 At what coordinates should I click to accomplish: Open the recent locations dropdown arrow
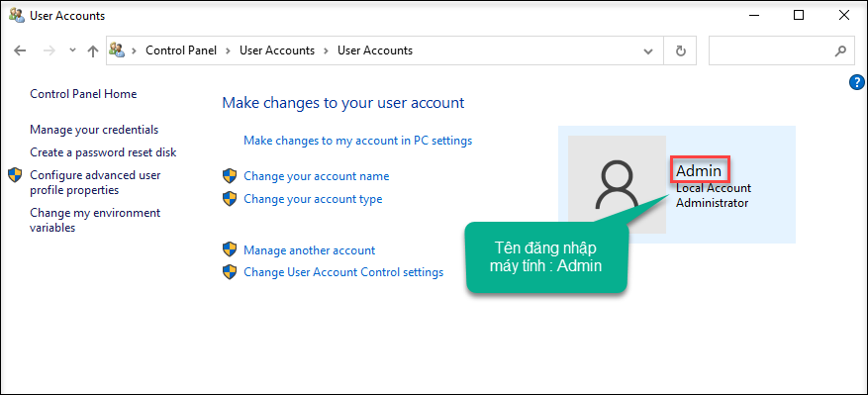pyautogui.click(x=72, y=50)
